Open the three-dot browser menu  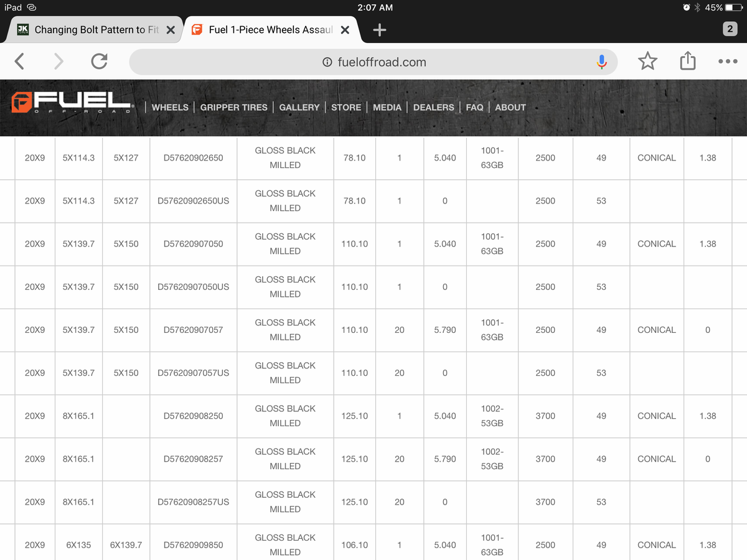(x=727, y=62)
